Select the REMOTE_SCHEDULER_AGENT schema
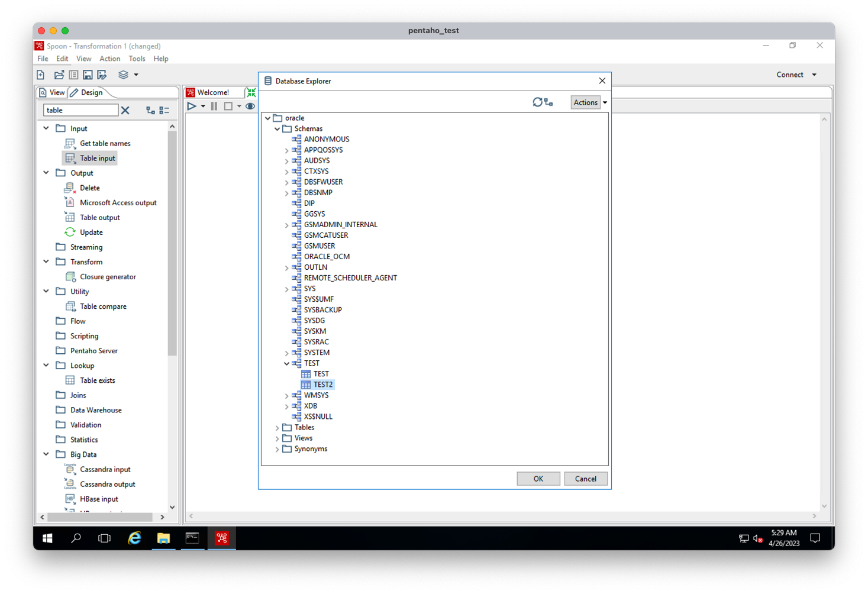This screenshot has width=868, height=594. tap(350, 278)
